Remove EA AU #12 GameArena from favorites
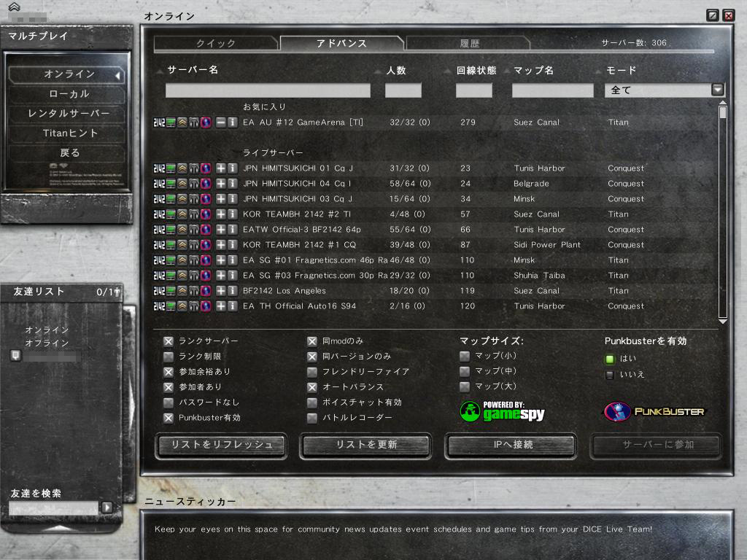This screenshot has height=560, width=747. [x=220, y=122]
